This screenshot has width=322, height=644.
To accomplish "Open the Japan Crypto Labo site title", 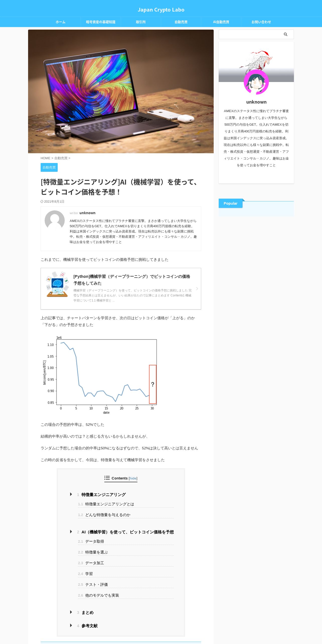I will (x=161, y=10).
